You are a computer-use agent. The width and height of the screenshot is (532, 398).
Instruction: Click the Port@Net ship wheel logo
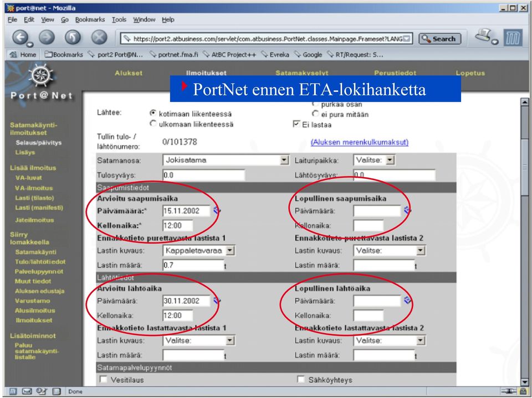40,76
